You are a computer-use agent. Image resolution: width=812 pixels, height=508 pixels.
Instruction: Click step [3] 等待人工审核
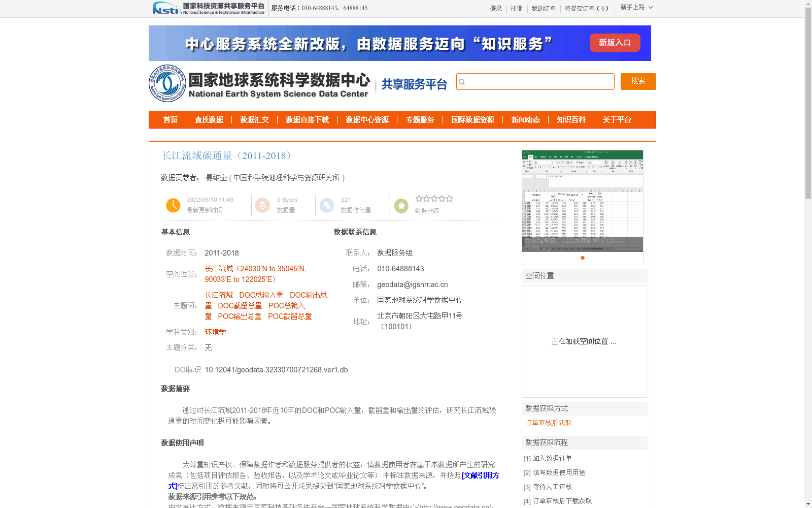coord(548,487)
